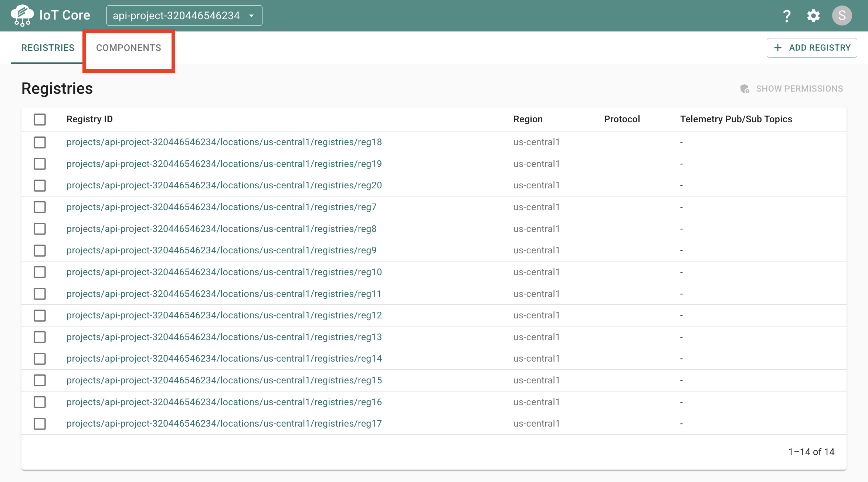
Task: Check the box for registry reg13
Action: pyautogui.click(x=40, y=337)
